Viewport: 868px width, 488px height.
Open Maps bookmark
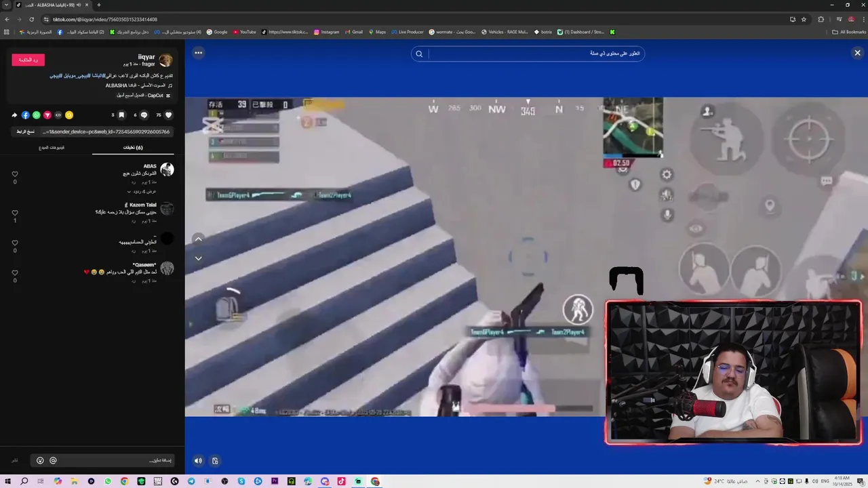tap(376, 32)
